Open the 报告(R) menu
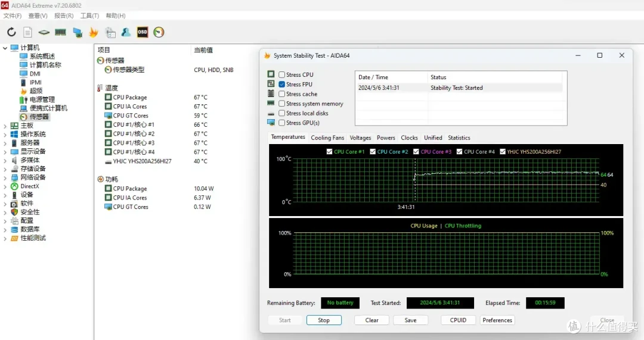The image size is (644, 340). [x=64, y=15]
